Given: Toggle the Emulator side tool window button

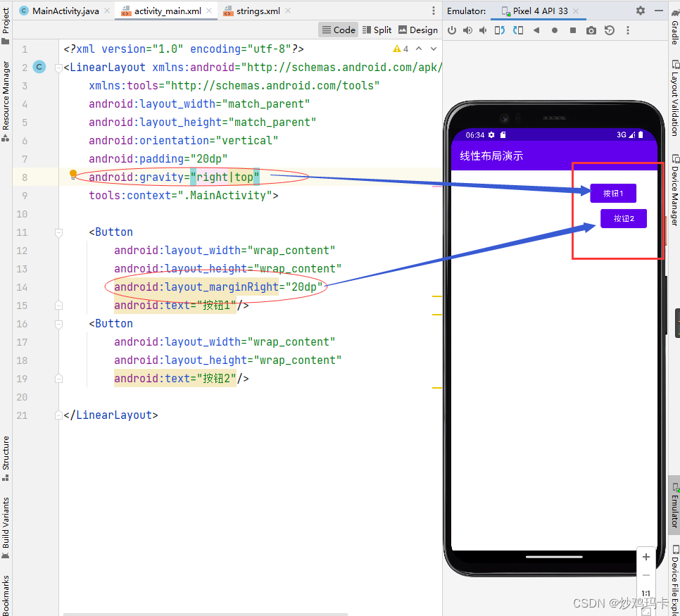Looking at the screenshot, I should (674, 505).
